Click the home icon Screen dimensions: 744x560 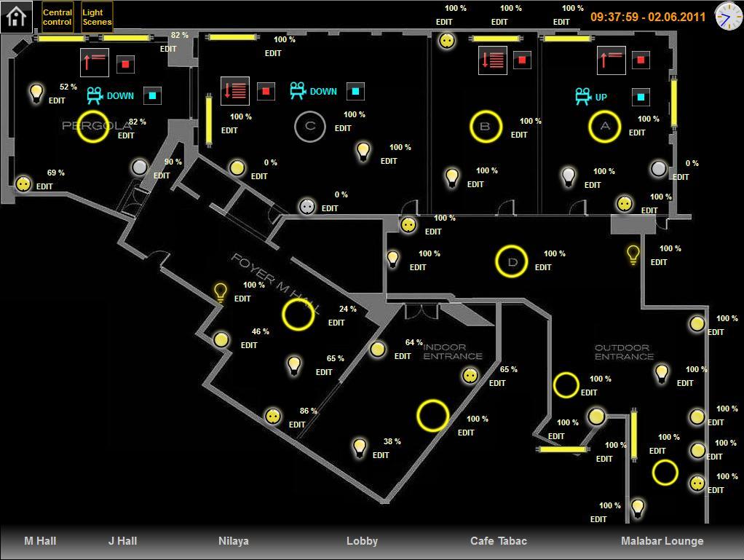tap(16, 16)
